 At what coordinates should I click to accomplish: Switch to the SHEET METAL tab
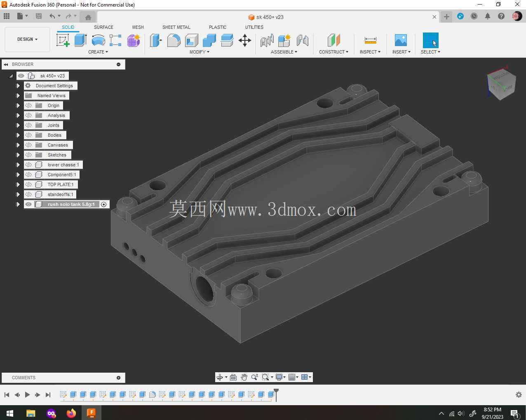point(176,27)
